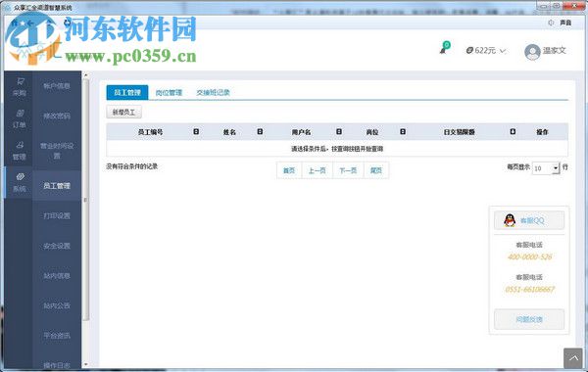
Task: Click the username 温家文
Action: 555,50
